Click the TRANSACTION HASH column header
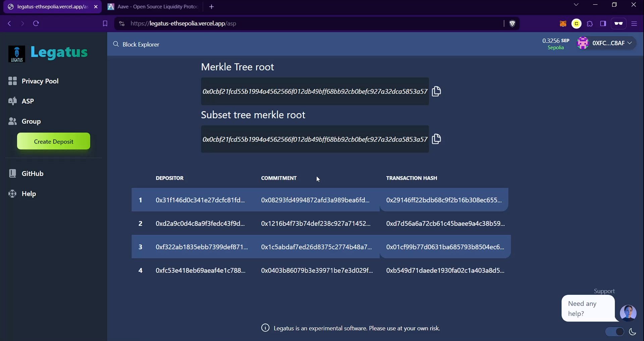 412,178
